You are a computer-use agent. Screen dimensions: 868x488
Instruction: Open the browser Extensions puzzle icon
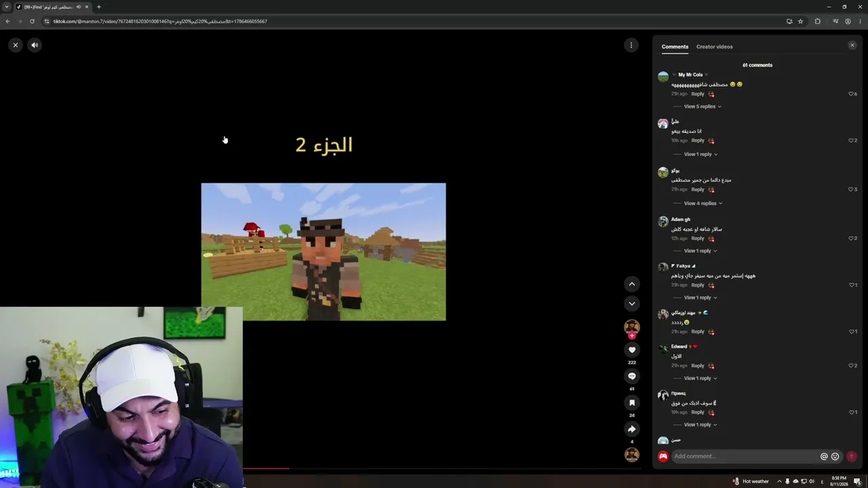817,21
